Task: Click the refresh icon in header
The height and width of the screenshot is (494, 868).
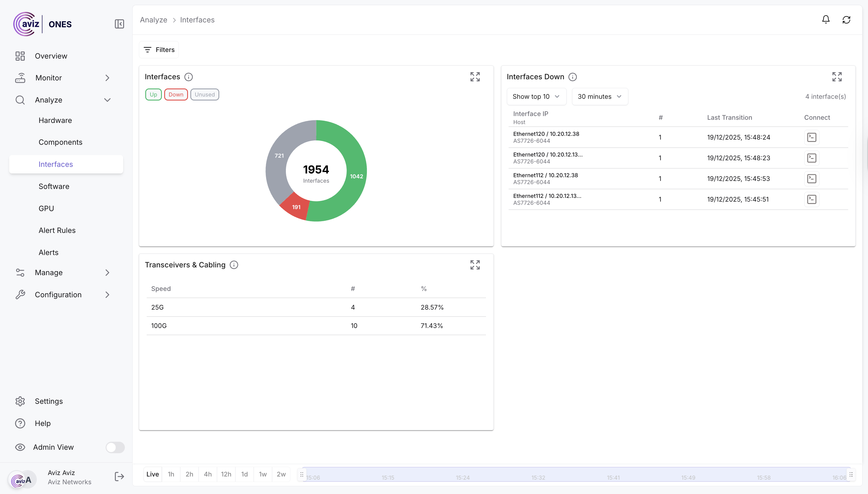Action: pyautogui.click(x=846, y=20)
